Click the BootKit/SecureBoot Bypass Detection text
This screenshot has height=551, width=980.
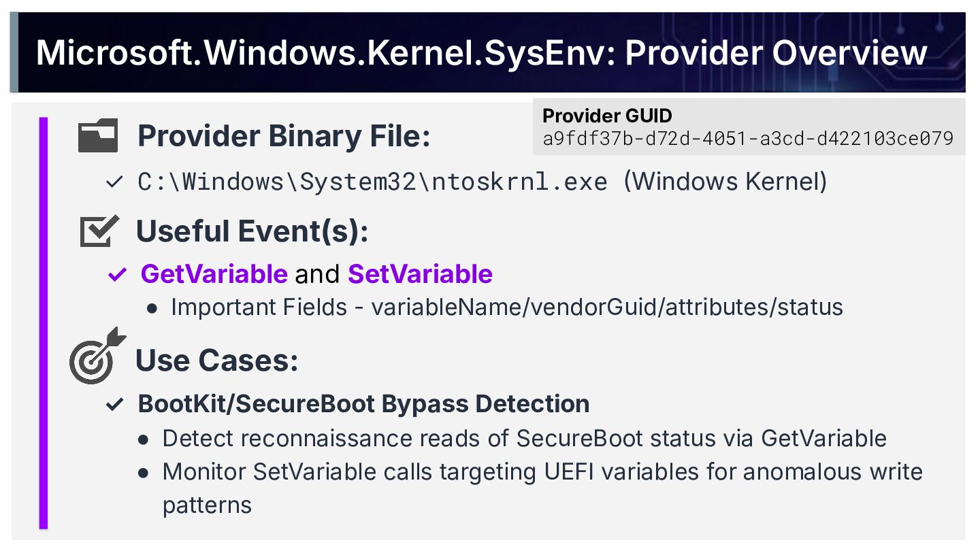point(363,404)
